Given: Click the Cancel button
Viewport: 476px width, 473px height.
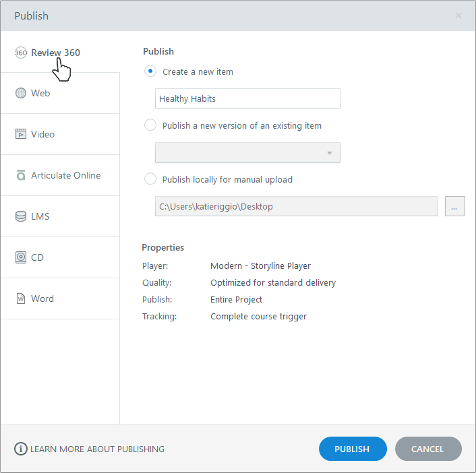Looking at the screenshot, I should (x=428, y=449).
